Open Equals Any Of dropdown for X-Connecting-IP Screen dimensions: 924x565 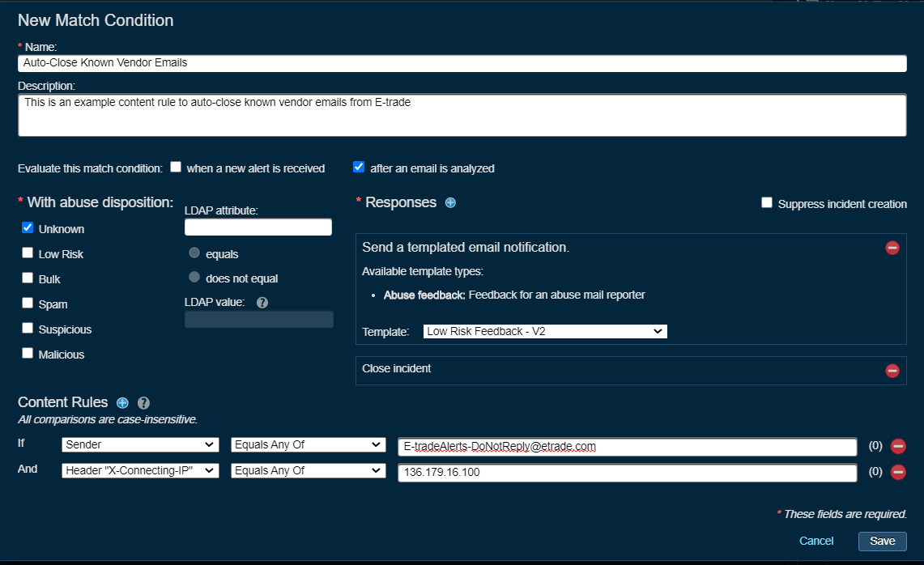tap(308, 470)
